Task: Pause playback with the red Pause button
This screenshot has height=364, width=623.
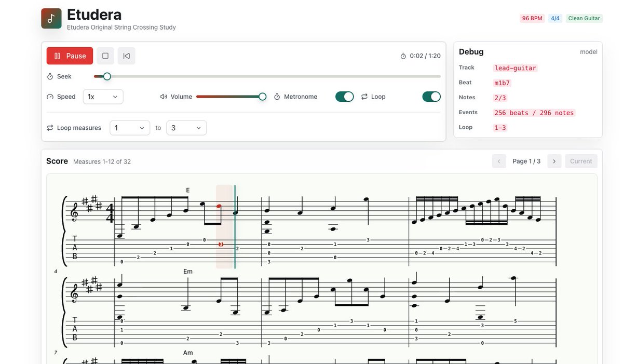Action: (70, 56)
